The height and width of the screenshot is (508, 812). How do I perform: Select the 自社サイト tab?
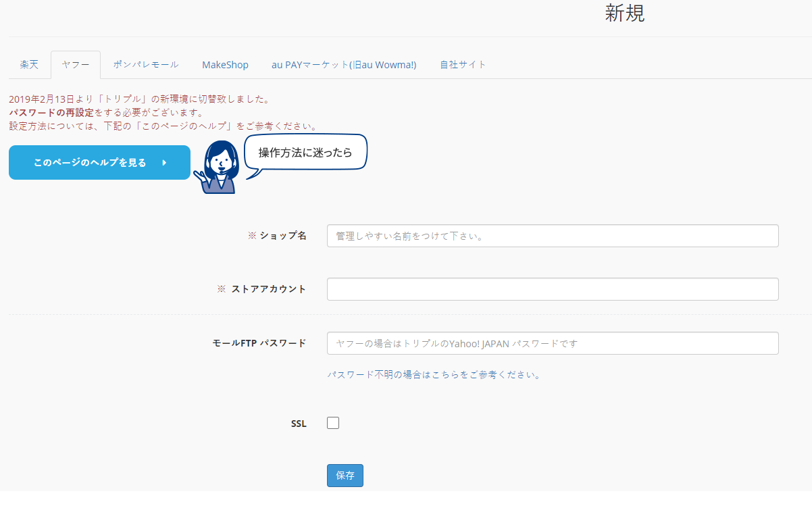(x=463, y=65)
